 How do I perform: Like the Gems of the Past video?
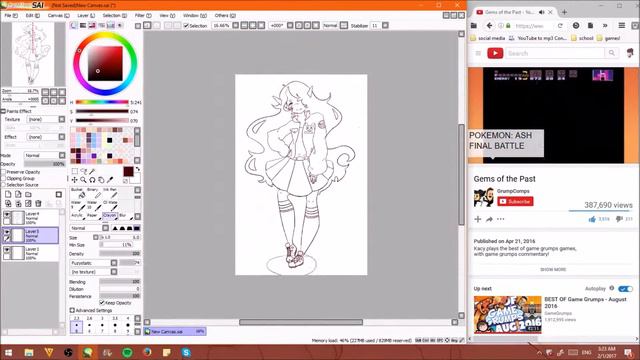coord(592,219)
